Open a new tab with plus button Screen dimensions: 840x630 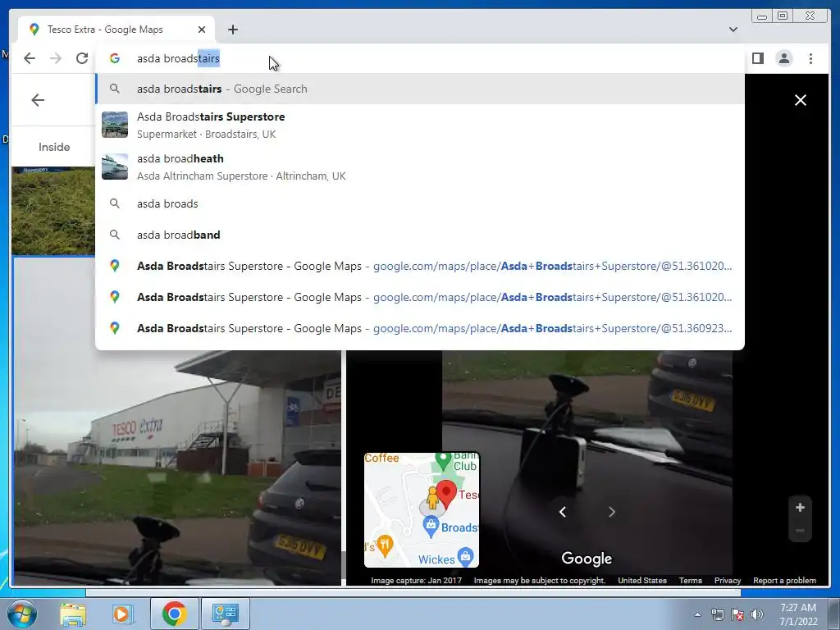pos(232,30)
